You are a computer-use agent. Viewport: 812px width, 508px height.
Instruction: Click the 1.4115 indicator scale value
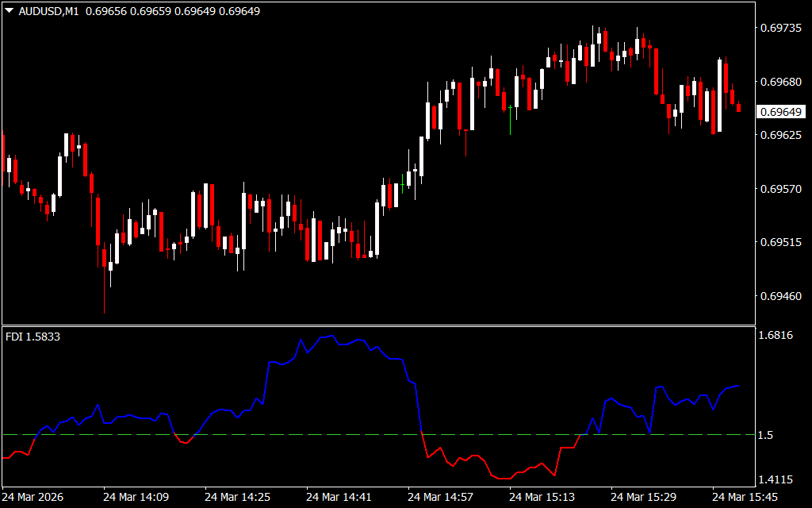pos(776,479)
